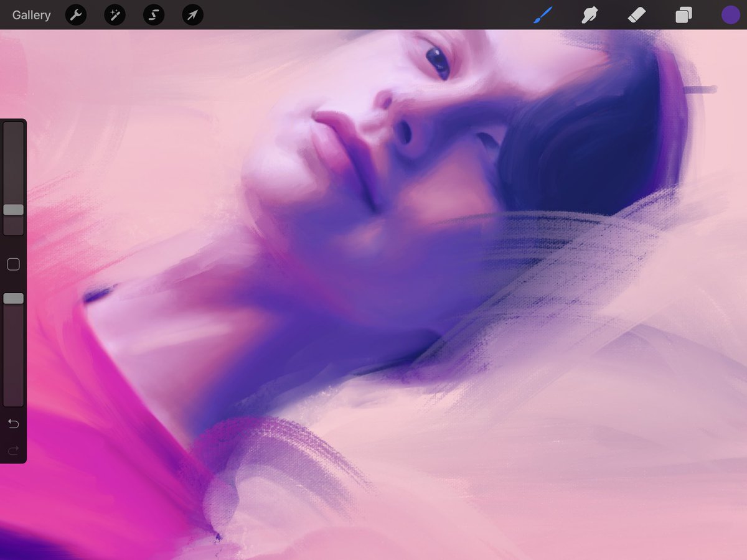The height and width of the screenshot is (560, 747).
Task: Open the Gallery view
Action: (x=31, y=15)
